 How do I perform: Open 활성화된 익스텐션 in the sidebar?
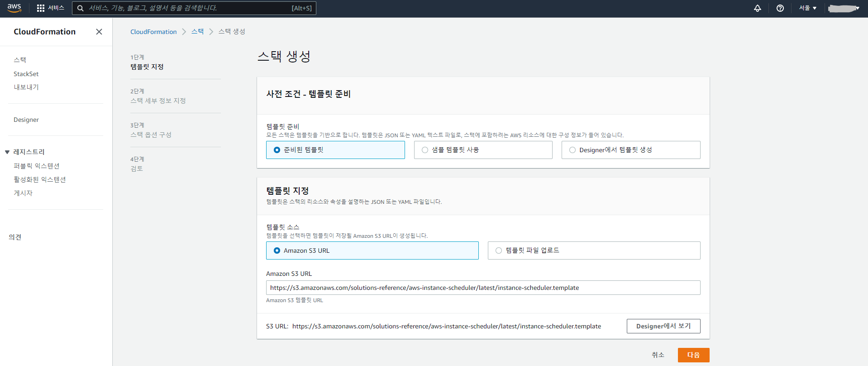click(40, 180)
